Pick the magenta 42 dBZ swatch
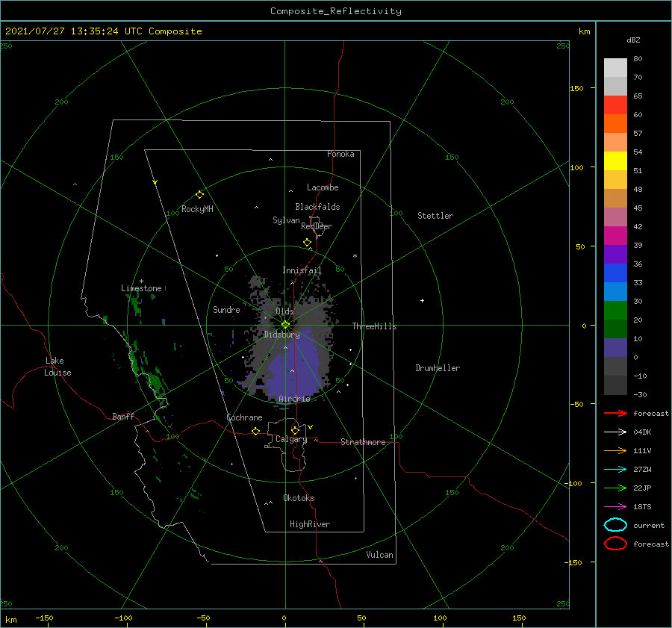672x628 pixels. click(x=615, y=235)
